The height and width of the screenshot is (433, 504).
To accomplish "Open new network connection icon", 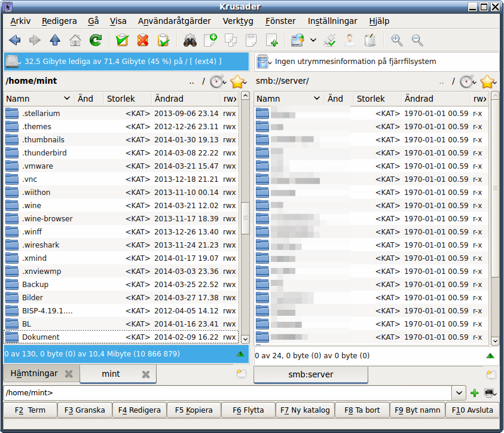I will click(x=298, y=41).
